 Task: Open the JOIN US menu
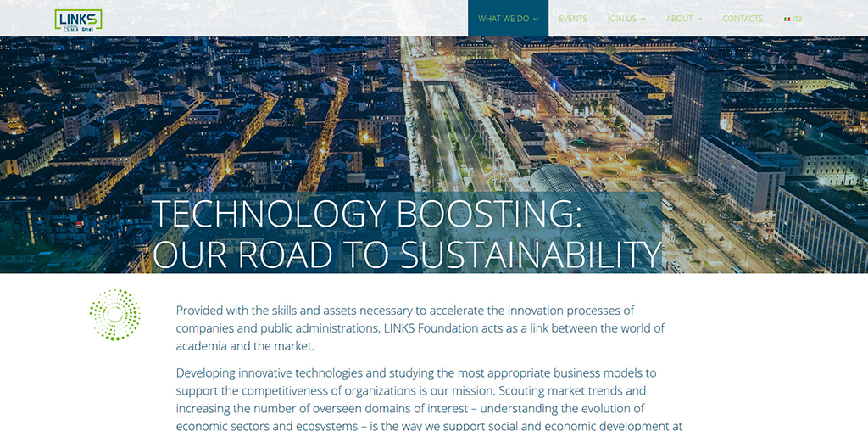tap(621, 19)
